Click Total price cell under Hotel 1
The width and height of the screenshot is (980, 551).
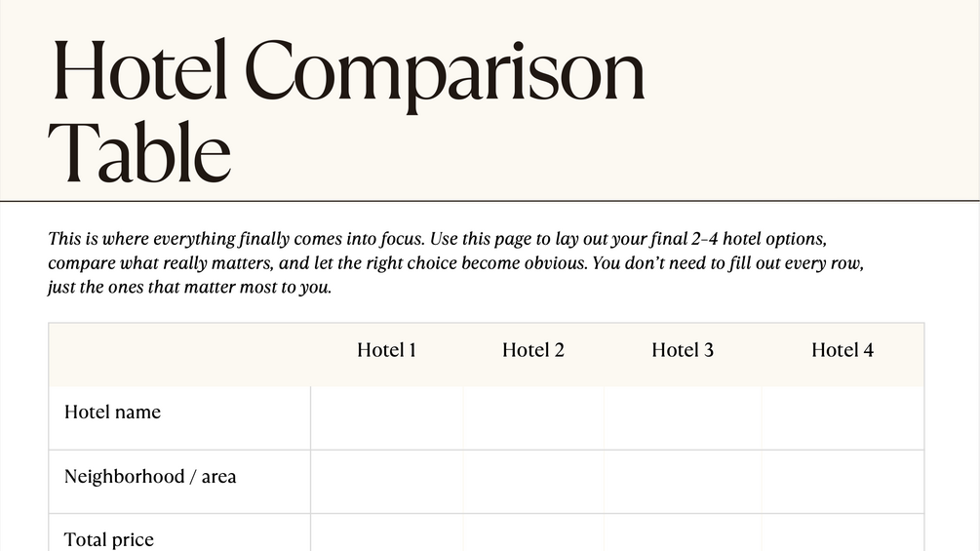(x=387, y=532)
